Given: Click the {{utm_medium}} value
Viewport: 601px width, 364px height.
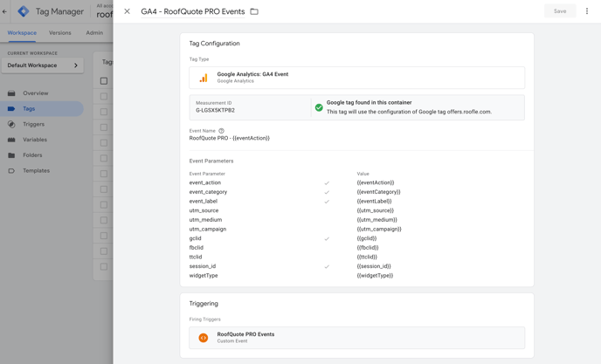Looking at the screenshot, I should [376, 220].
